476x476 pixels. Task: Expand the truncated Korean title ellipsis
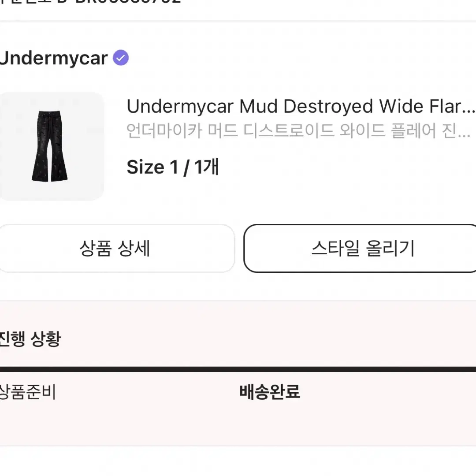464,135
